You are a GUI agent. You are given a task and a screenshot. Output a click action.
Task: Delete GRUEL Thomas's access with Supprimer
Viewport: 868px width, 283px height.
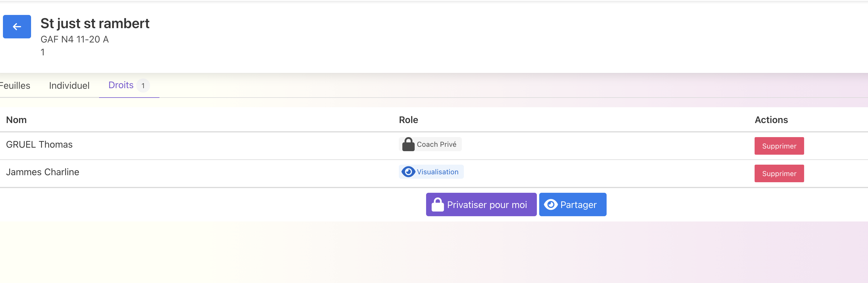click(x=779, y=146)
